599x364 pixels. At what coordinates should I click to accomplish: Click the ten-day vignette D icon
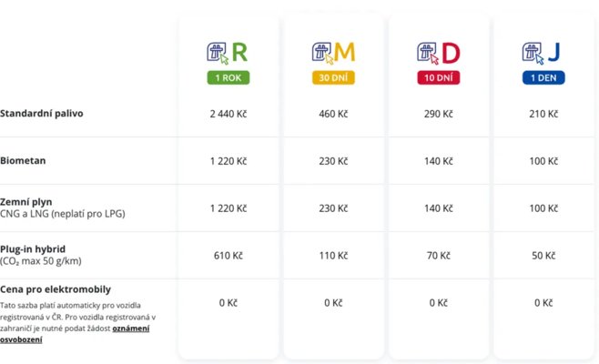[439, 52]
